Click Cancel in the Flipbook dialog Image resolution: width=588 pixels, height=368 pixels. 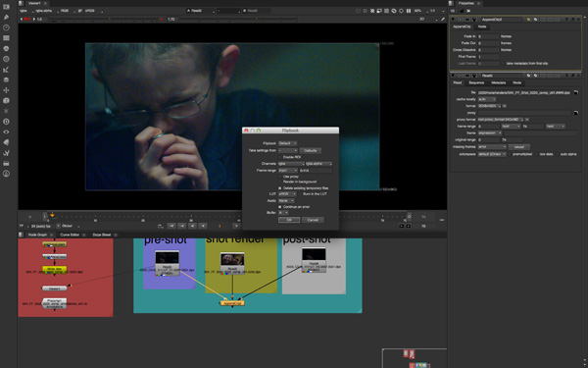[x=313, y=220]
